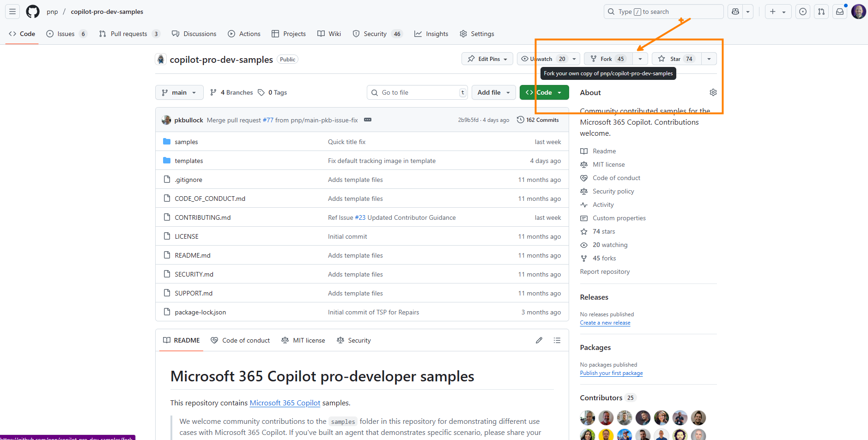The width and height of the screenshot is (868, 440).
Task: Fork the repository
Action: 608,59
